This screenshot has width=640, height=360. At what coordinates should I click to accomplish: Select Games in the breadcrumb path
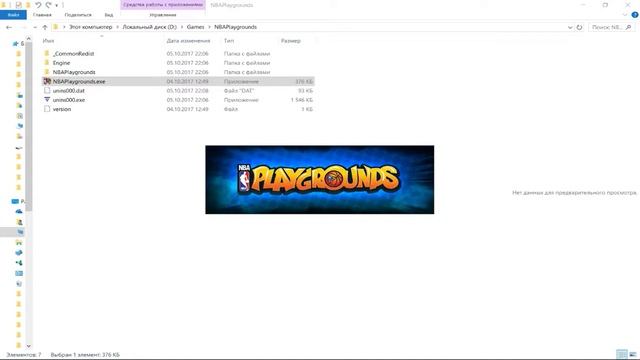click(195, 27)
